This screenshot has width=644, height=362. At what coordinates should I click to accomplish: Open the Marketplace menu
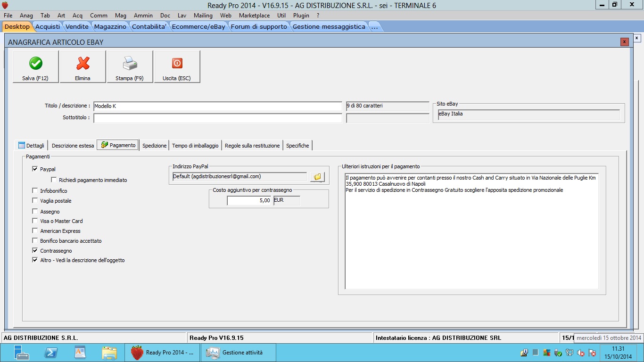(x=255, y=16)
